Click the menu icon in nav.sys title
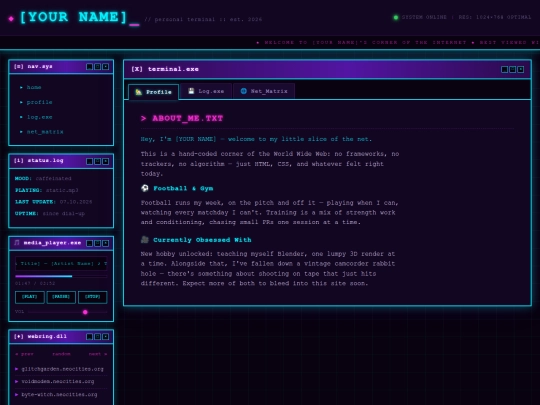540x405 pixels. pyautogui.click(x=19, y=66)
